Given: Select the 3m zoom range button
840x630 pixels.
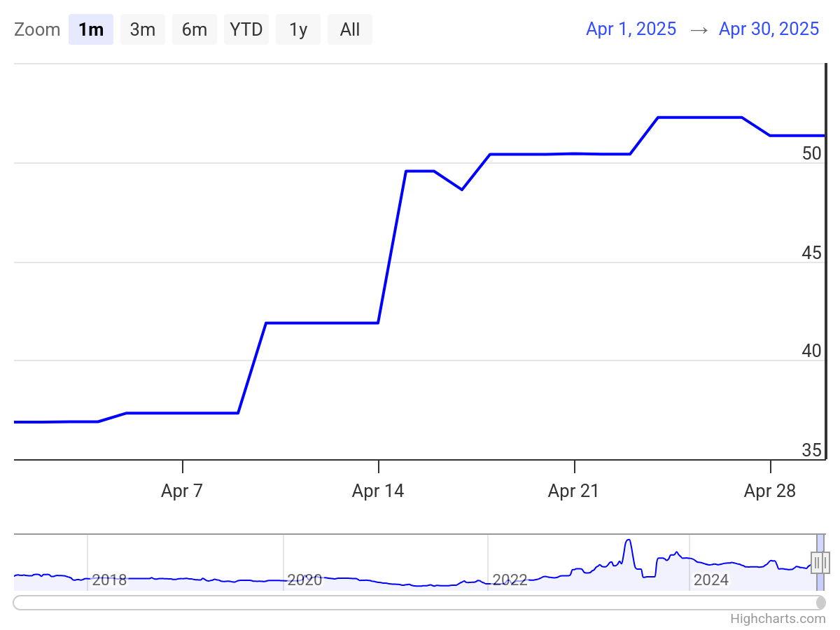Looking at the screenshot, I should 143,29.
